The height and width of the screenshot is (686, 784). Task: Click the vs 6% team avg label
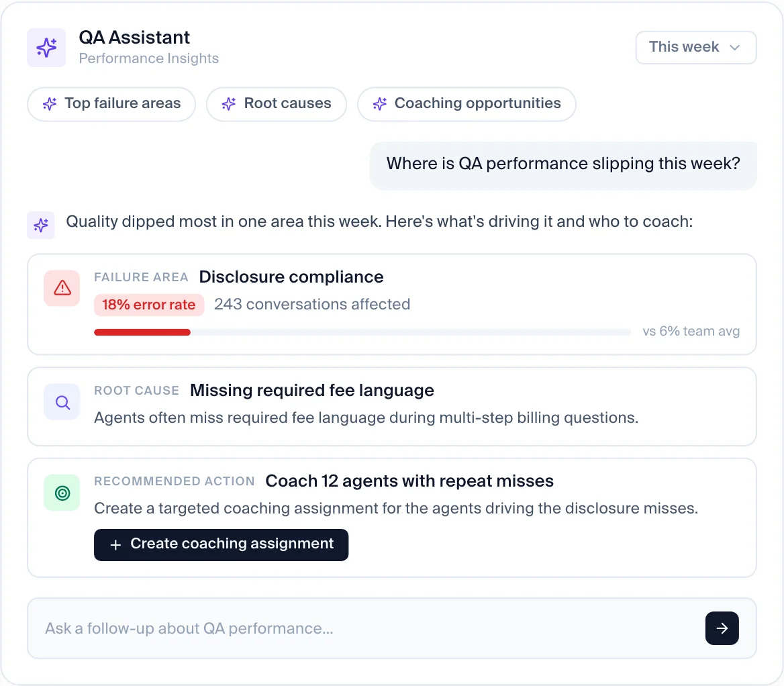(x=691, y=331)
